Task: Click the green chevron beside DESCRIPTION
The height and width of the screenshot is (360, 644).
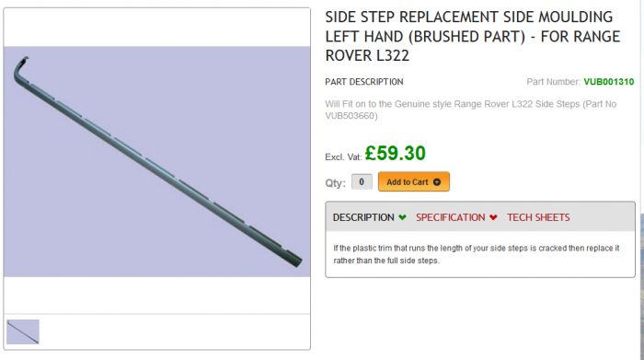Action: tap(402, 217)
